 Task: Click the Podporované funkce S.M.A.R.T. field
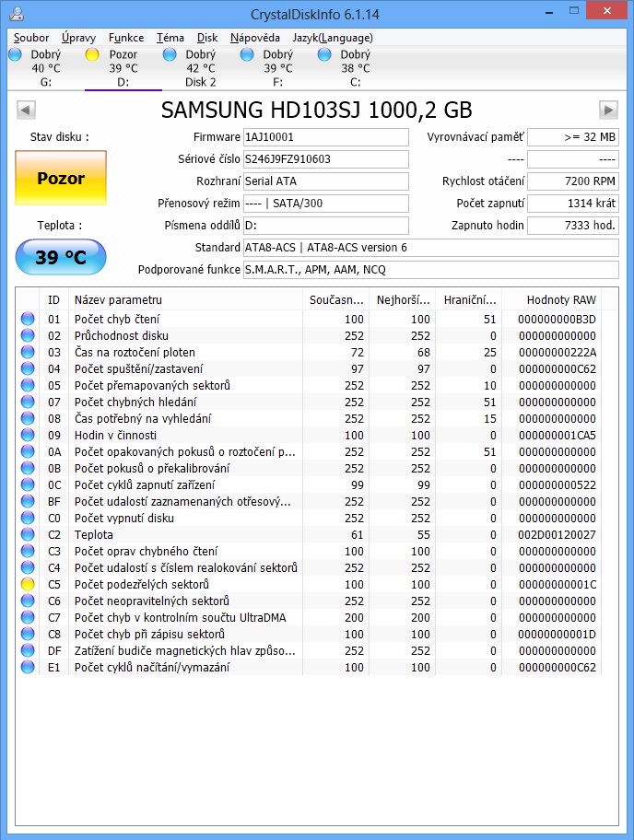(431, 270)
